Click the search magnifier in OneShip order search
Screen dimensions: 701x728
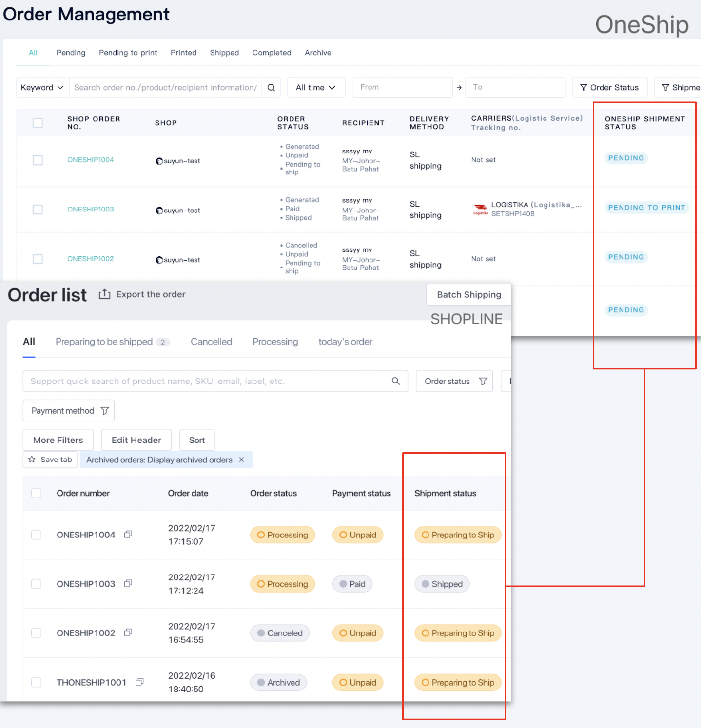click(x=271, y=88)
